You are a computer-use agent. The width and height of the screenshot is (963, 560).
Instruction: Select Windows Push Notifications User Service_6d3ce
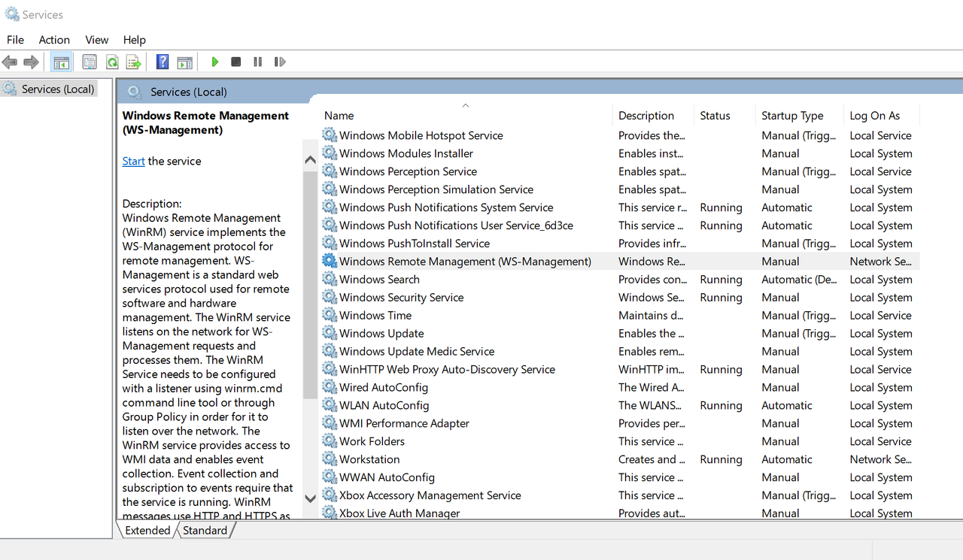620,226
